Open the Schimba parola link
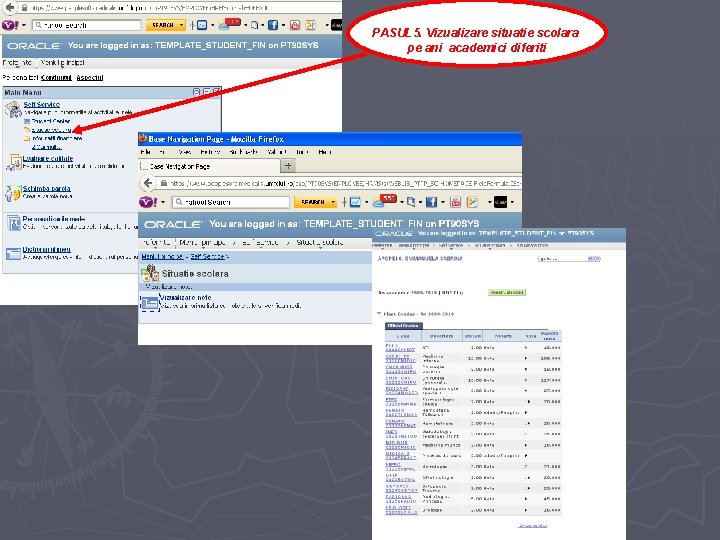Screen dimensions: 720x540 [46, 188]
